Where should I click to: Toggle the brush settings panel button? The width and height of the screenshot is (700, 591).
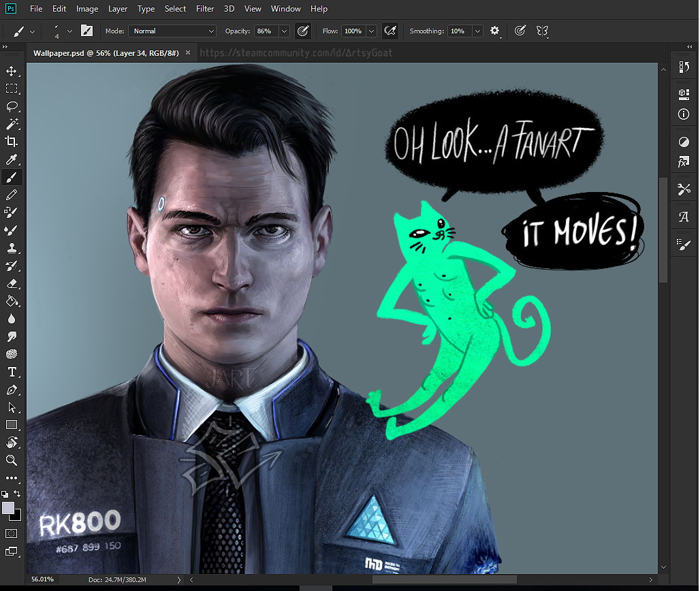pyautogui.click(x=86, y=31)
